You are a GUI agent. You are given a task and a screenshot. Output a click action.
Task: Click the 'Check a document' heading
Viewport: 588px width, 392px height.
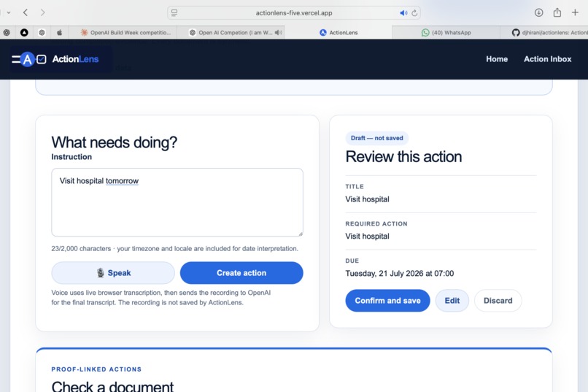point(112,386)
